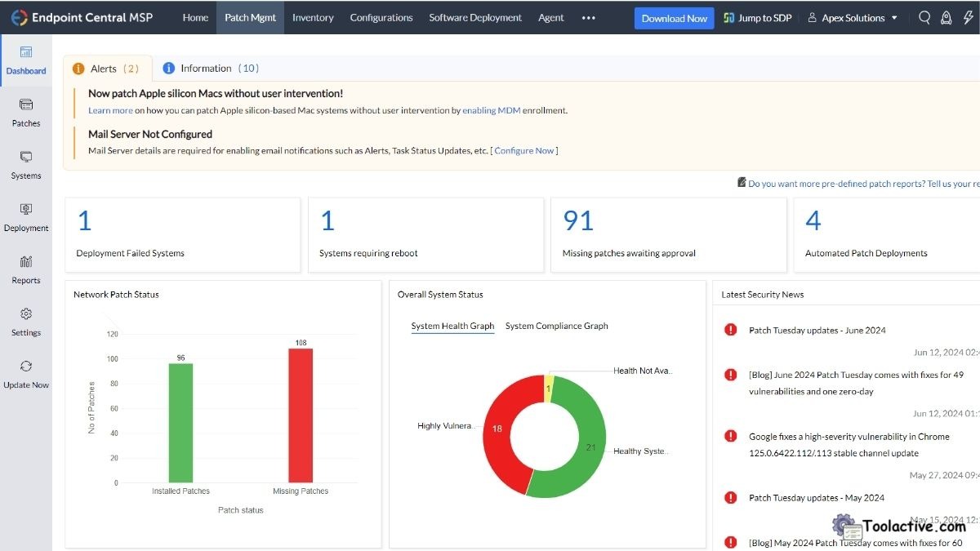Open Reports from the left sidebar
980x551 pixels.
click(26, 269)
